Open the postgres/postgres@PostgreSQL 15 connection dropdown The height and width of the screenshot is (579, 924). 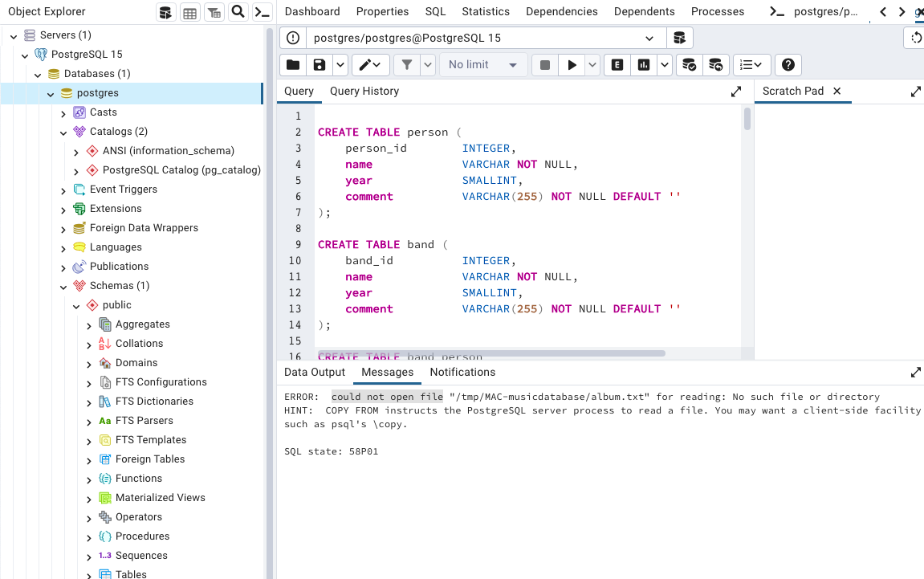point(649,38)
